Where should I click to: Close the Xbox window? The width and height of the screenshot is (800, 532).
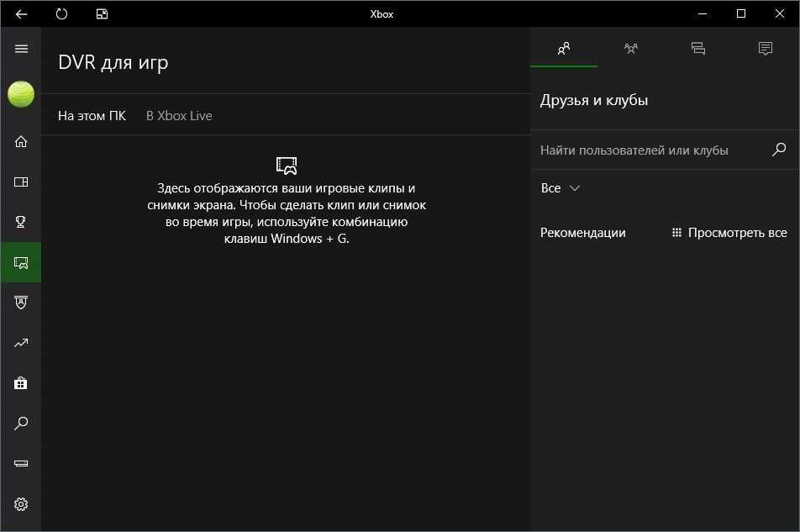[x=780, y=13]
